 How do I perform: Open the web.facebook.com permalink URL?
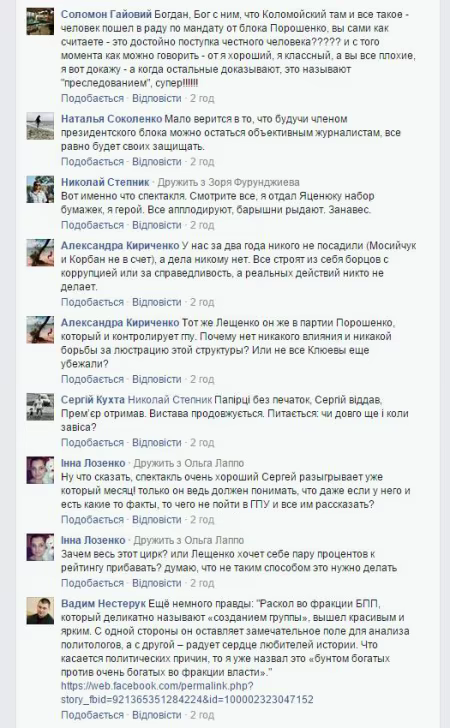(x=187, y=693)
